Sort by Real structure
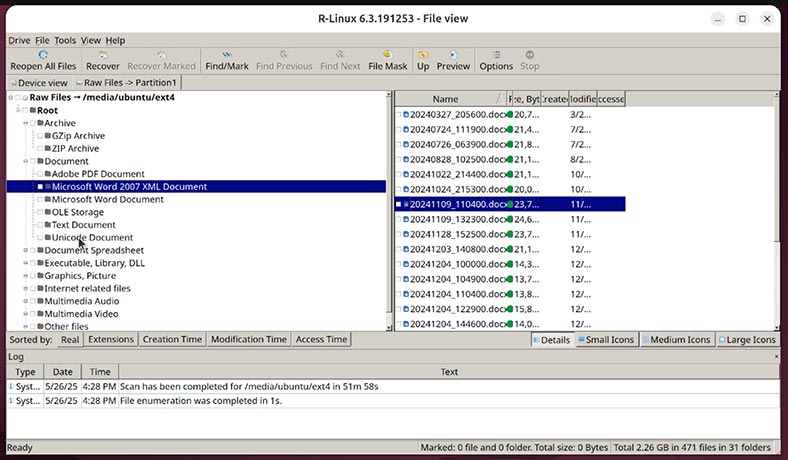 pos(70,339)
